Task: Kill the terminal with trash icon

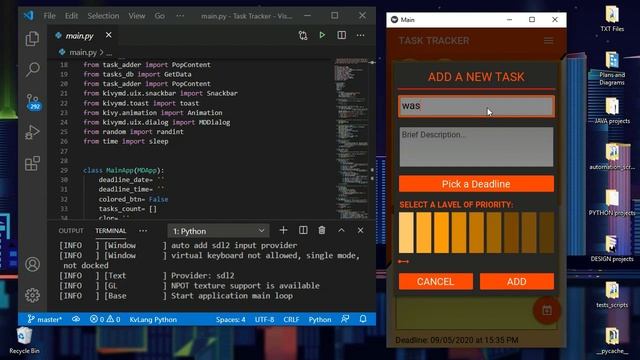Action: (322, 231)
